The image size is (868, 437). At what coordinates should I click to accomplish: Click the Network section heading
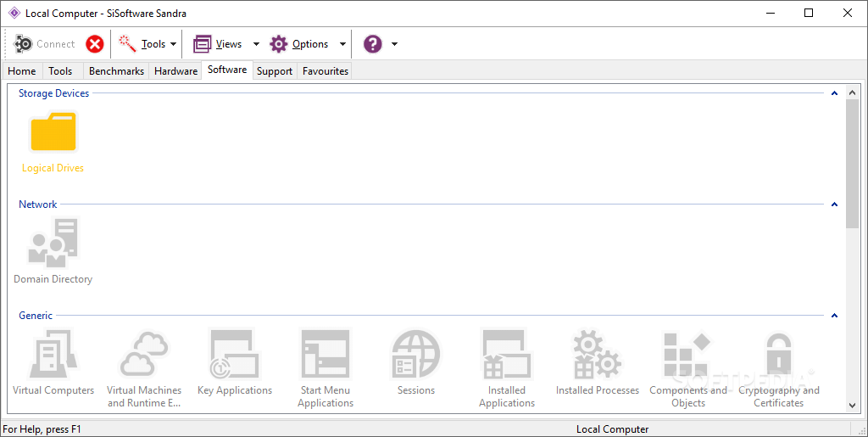[37, 204]
